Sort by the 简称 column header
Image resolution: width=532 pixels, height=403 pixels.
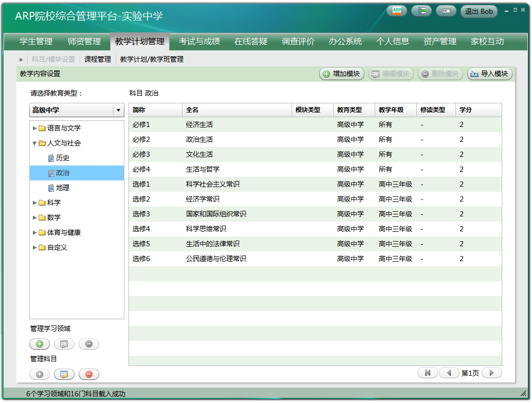[155, 110]
